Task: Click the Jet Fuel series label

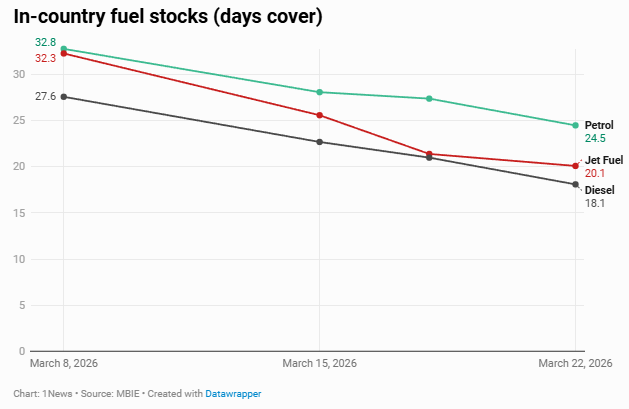Action: tap(604, 160)
